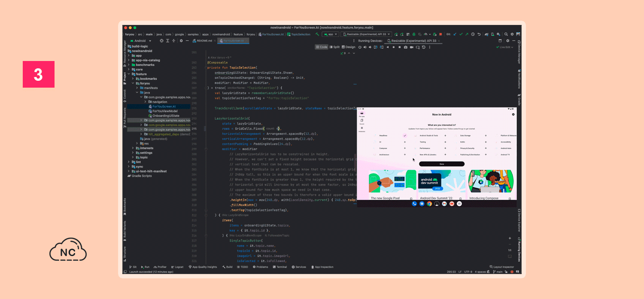Click emulator volume up icon
The width and height of the screenshot is (644, 299).
coord(365,47)
